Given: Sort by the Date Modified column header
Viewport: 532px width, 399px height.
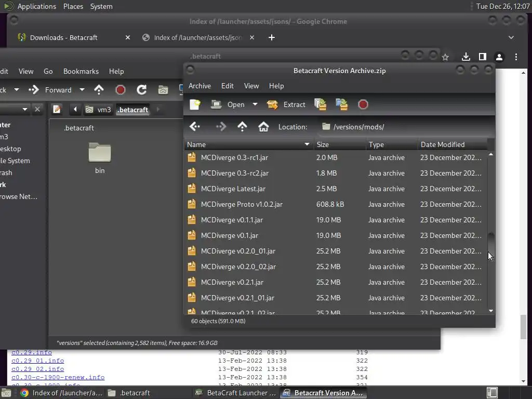Looking at the screenshot, I should pos(453,144).
